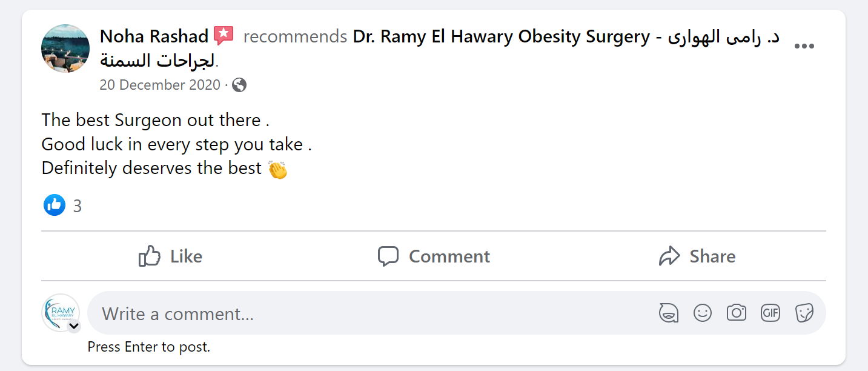
Task: Expand the commenting identity switcher arrow
Action: pyautogui.click(x=74, y=326)
